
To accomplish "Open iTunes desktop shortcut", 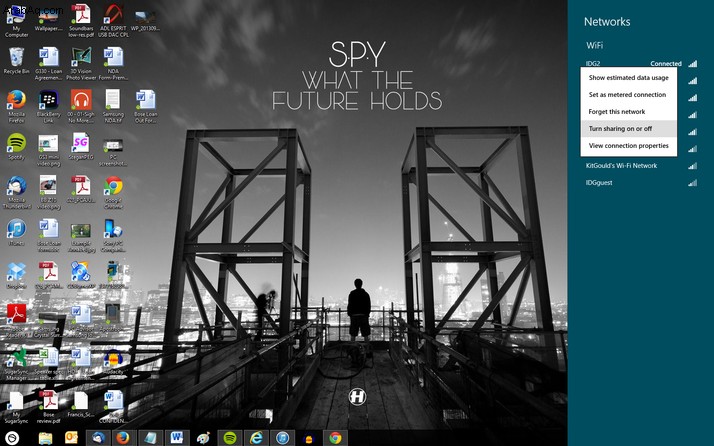I will (16, 232).
